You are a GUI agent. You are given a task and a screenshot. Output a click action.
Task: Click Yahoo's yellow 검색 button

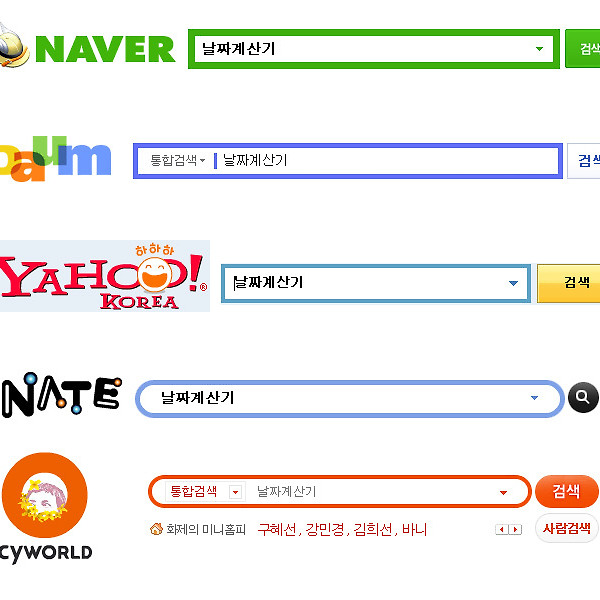click(569, 284)
